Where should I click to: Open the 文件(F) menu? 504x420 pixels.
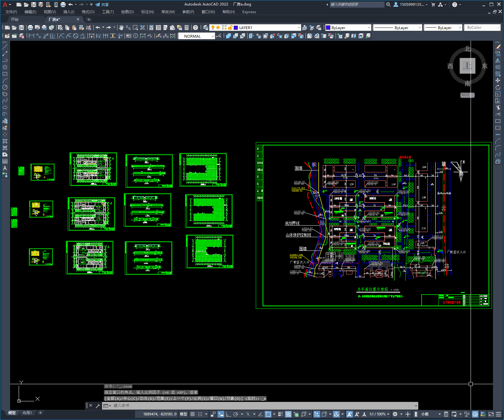11,12
